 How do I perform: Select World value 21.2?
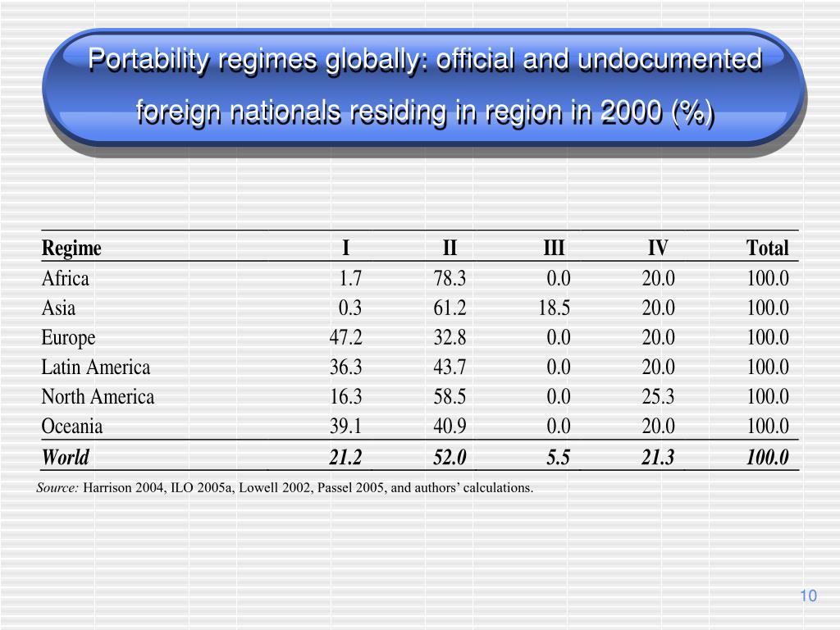[x=345, y=457]
